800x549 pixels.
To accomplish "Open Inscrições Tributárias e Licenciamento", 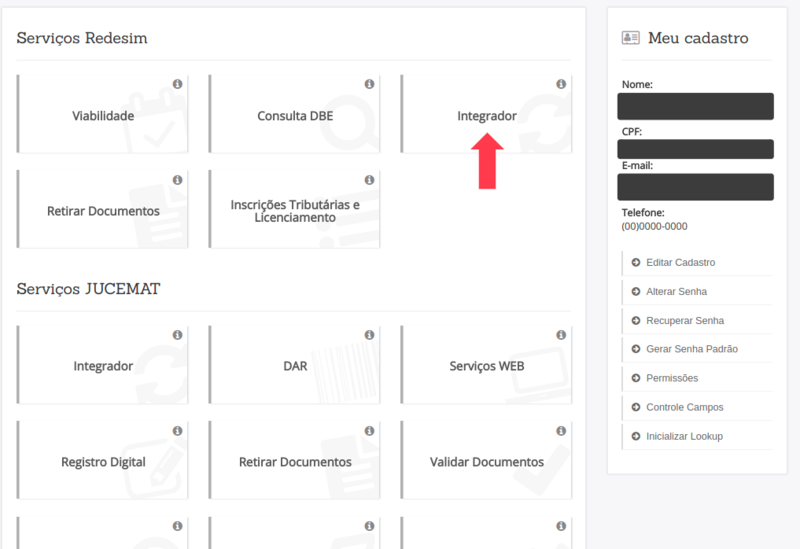I will point(294,209).
